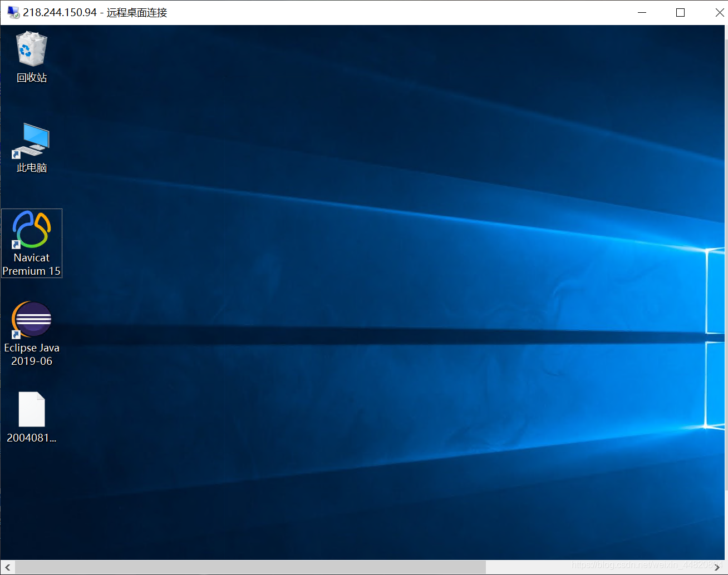
Task: Click the right arrow of horizontal scrollbar
Action: tap(717, 567)
